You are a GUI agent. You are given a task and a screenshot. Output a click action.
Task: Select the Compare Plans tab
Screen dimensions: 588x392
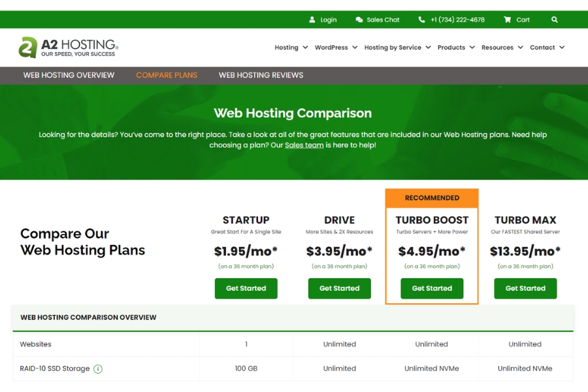click(x=167, y=75)
